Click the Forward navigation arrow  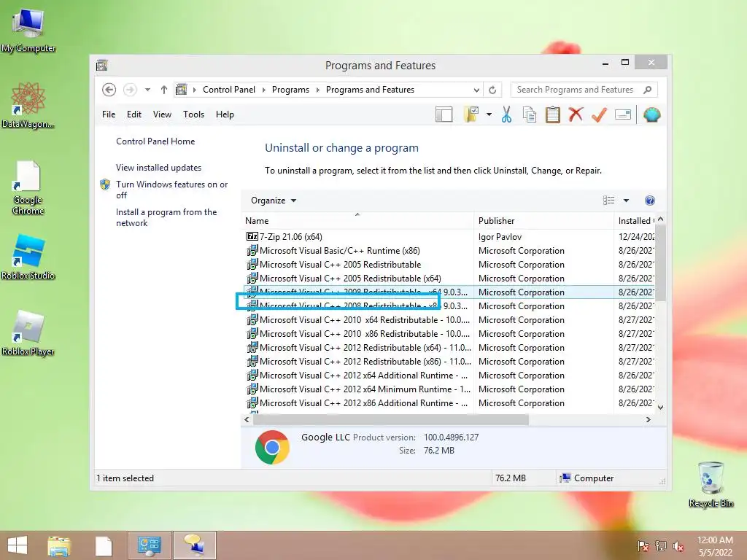point(130,90)
